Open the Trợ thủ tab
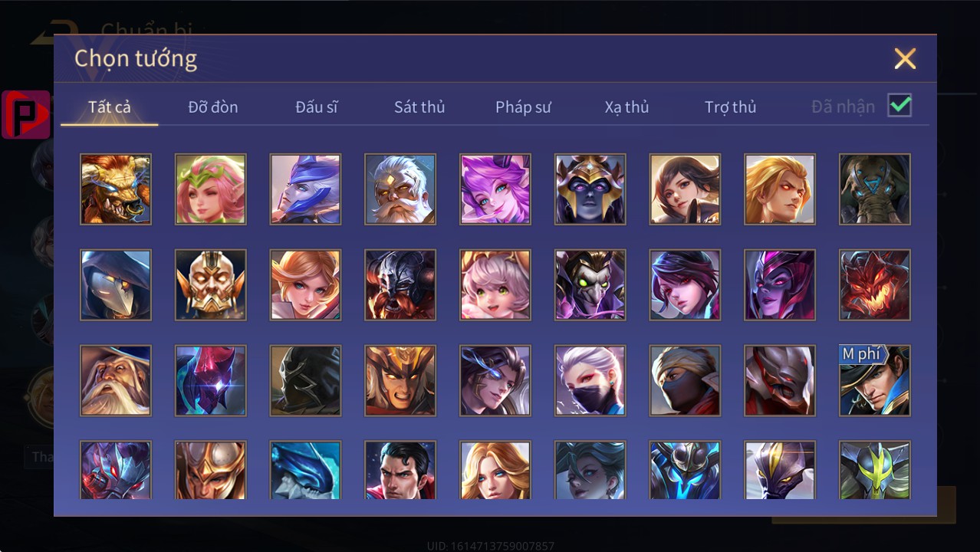This screenshot has height=552, width=980. click(x=730, y=107)
